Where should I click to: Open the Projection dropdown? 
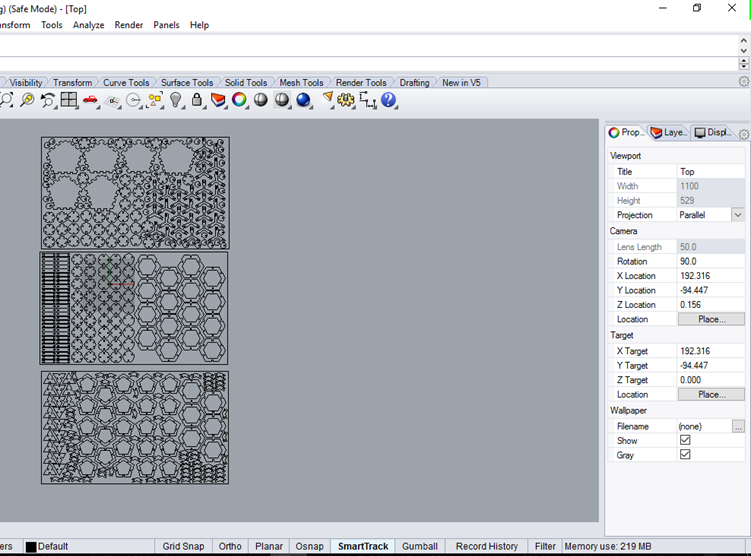coord(738,215)
